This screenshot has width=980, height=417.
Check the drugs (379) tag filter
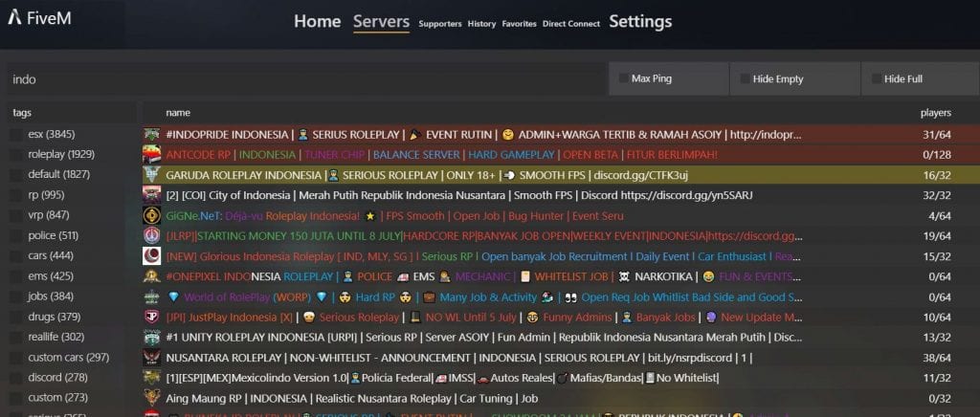pos(15,318)
